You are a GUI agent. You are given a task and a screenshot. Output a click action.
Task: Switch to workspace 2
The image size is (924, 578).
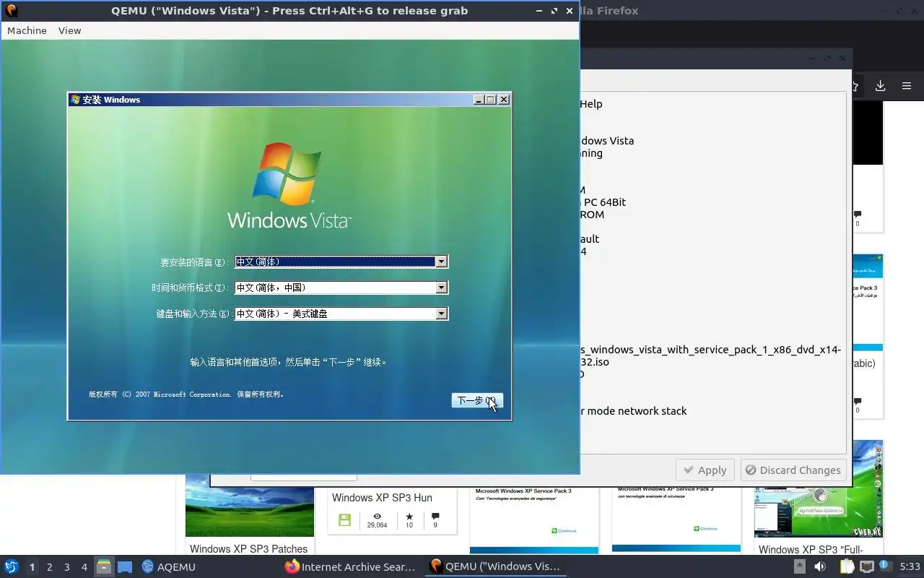50,567
